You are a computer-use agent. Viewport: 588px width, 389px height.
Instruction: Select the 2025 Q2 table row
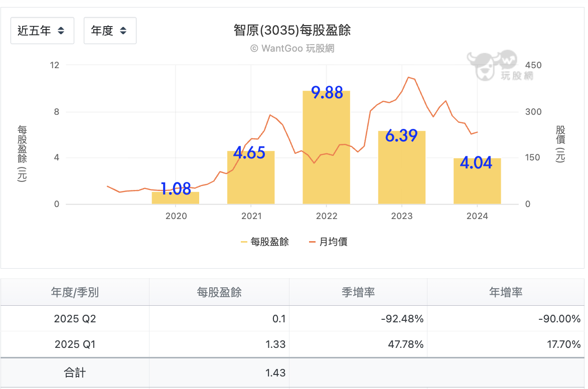(292, 318)
